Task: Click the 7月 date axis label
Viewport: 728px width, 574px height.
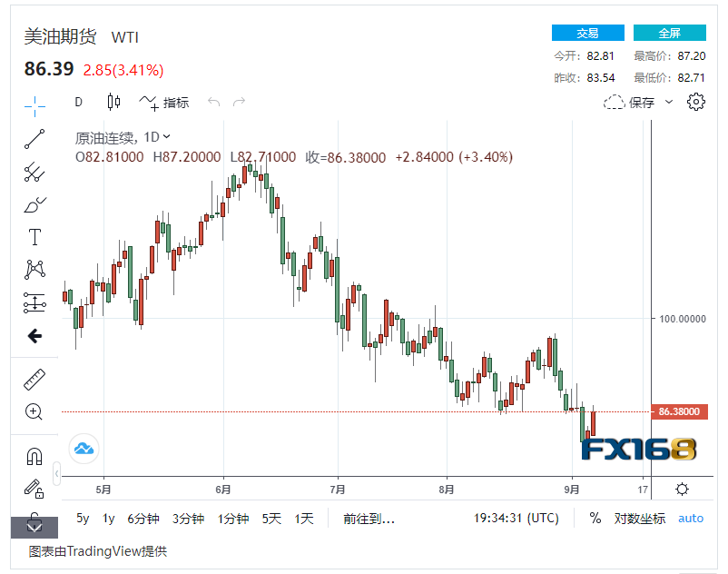Action: tap(338, 490)
